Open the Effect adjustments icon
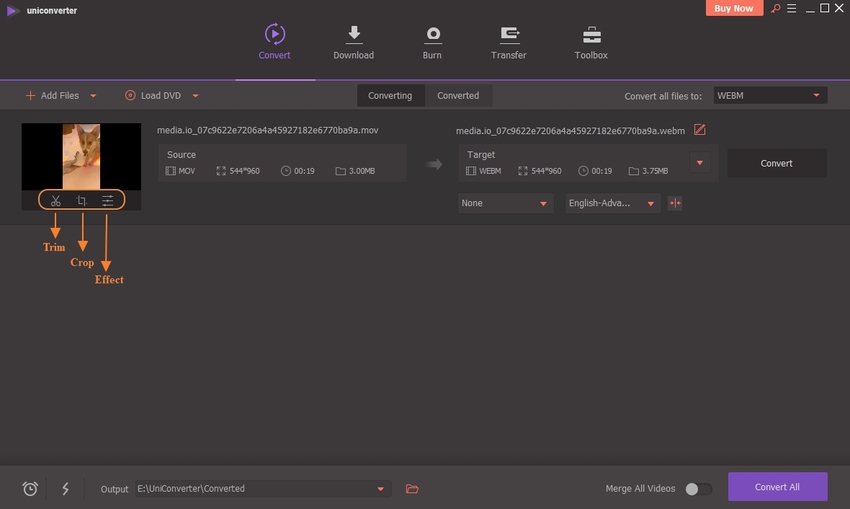 click(108, 201)
